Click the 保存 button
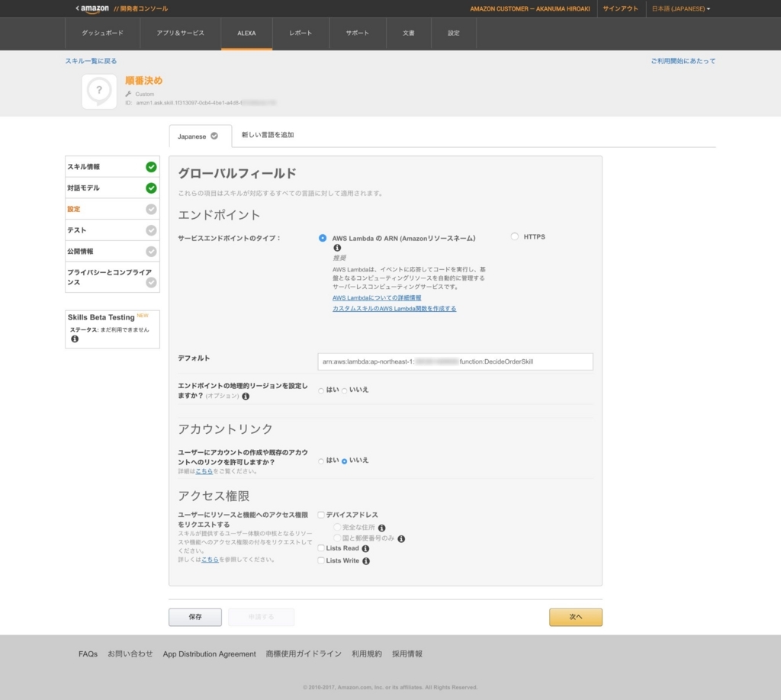 195,617
